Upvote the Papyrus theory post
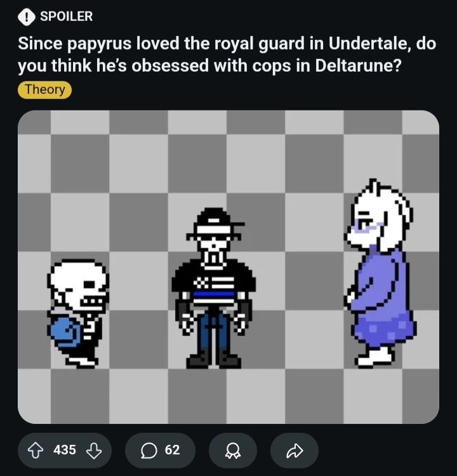457x476 pixels. tap(35, 451)
